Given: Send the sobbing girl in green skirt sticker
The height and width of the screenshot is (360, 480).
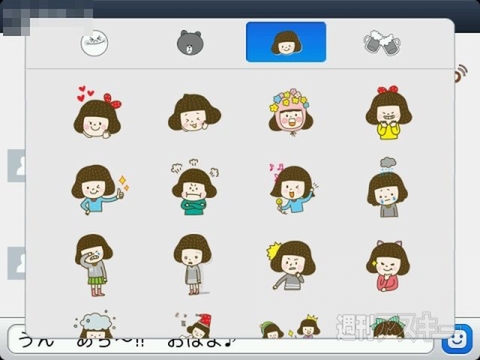Looking at the screenshot, I should pyautogui.click(x=94, y=265).
